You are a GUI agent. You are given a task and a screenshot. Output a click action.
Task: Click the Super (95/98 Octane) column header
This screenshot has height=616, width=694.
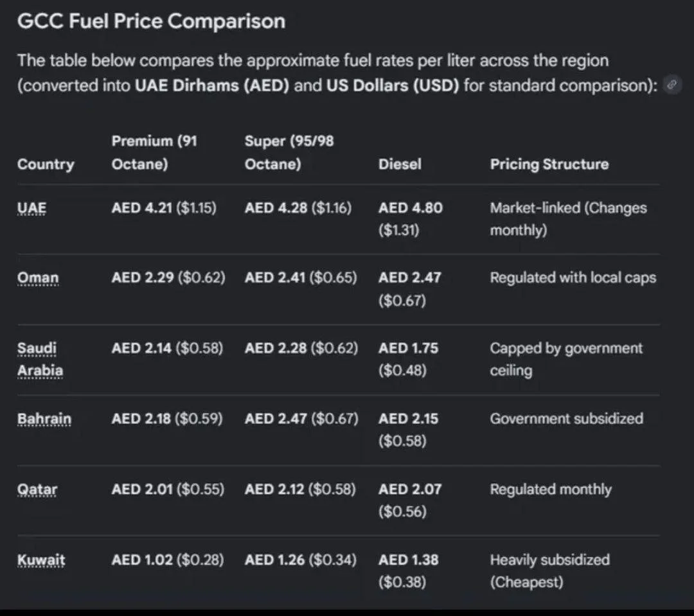(289, 152)
